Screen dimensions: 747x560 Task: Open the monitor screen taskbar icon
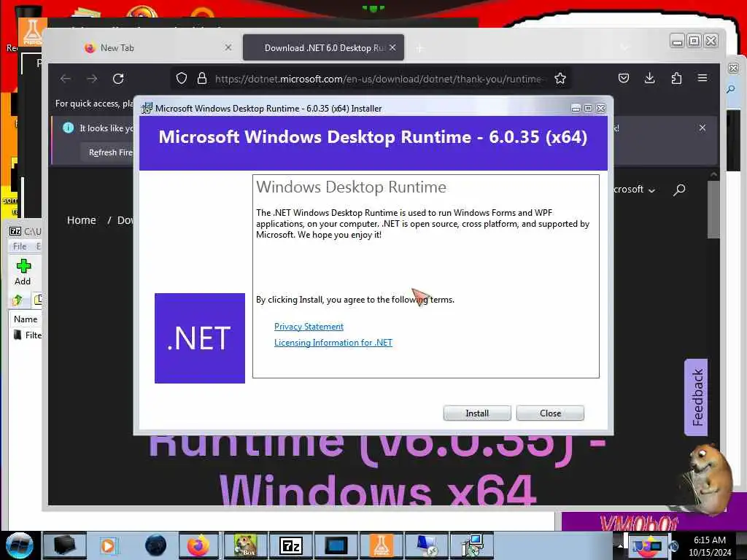[x=336, y=545]
